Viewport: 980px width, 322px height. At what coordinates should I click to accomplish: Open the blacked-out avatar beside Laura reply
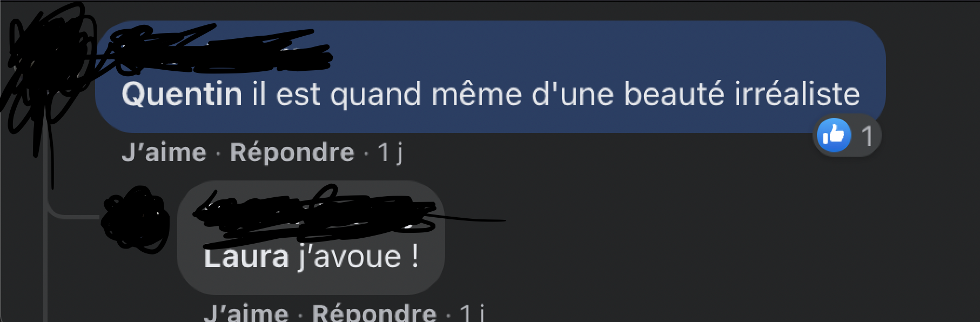coord(135,220)
